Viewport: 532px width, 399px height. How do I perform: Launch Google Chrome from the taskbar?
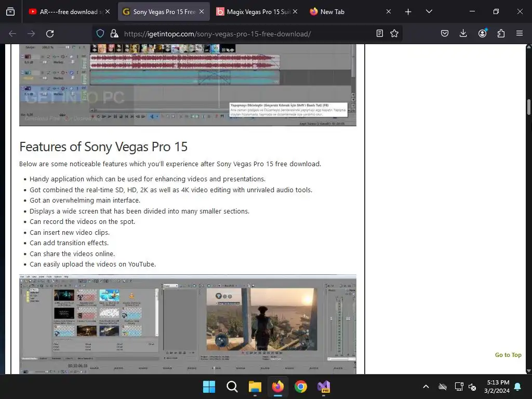301,387
